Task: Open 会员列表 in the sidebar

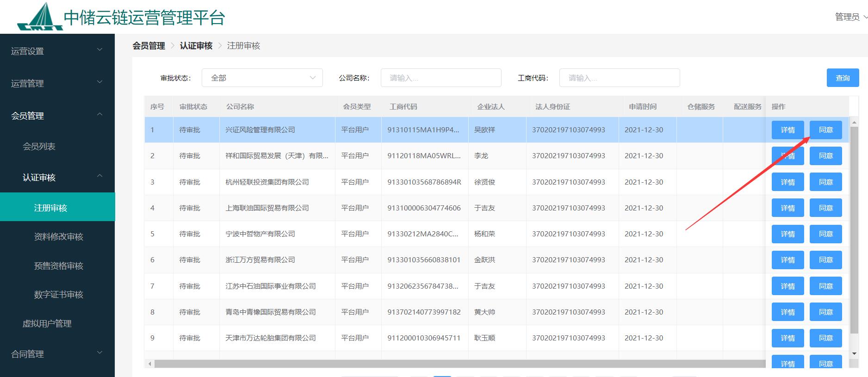Action: point(39,146)
